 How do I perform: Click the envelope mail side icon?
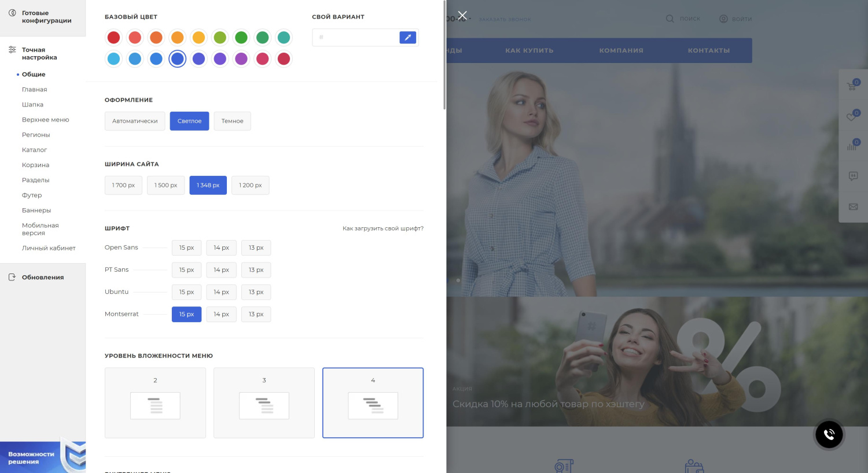coord(853,206)
